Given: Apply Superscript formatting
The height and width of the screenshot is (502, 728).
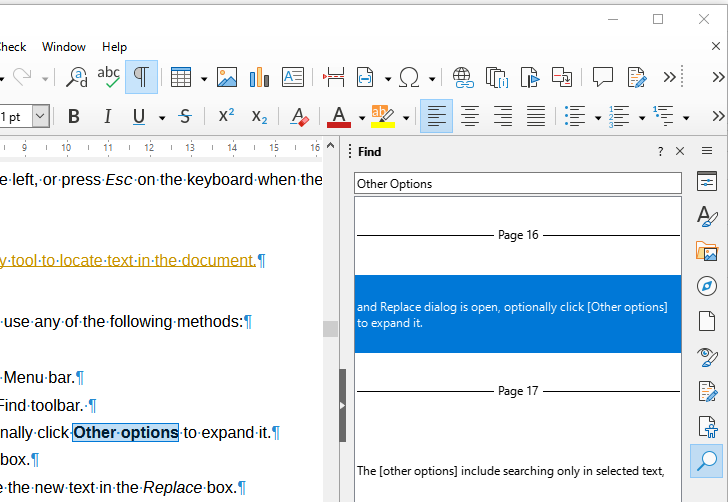Looking at the screenshot, I should [226, 117].
